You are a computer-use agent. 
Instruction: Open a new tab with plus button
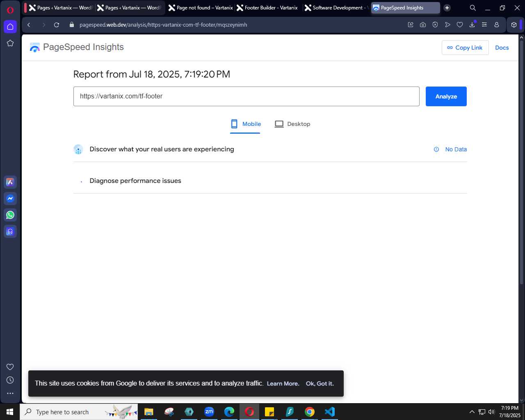(447, 8)
